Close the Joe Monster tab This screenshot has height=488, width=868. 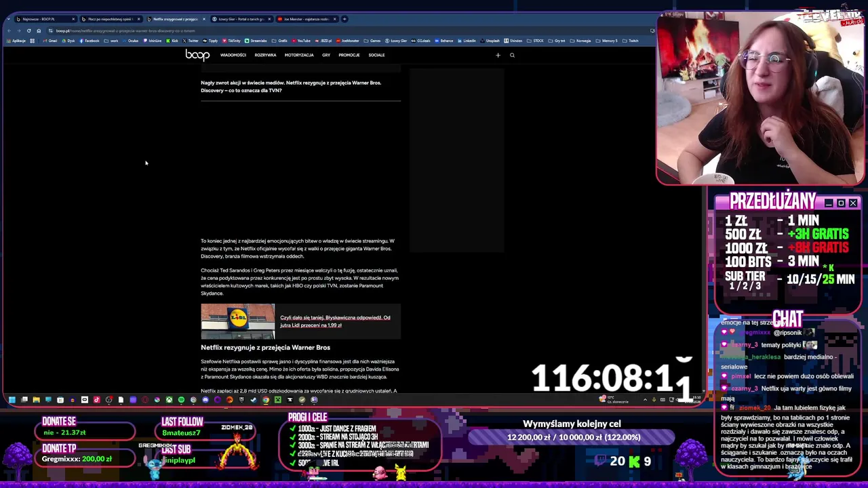point(335,19)
